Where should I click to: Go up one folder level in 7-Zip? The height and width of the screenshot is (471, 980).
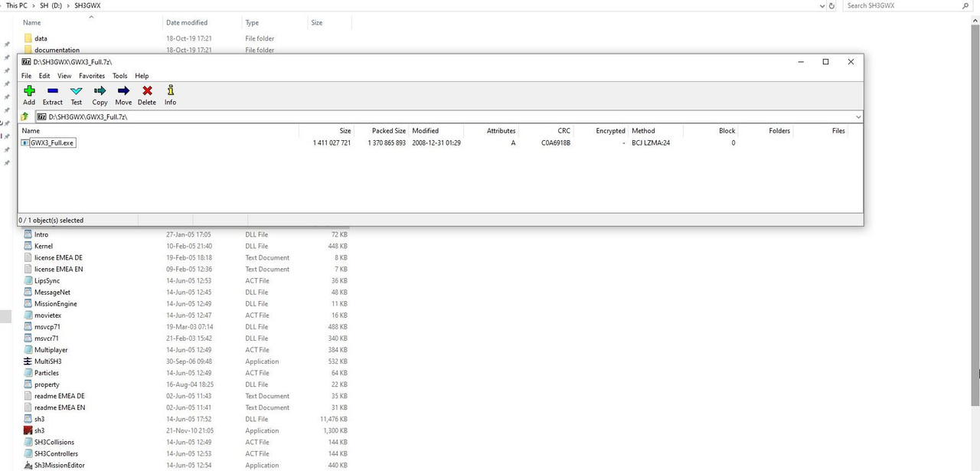pyautogui.click(x=25, y=116)
